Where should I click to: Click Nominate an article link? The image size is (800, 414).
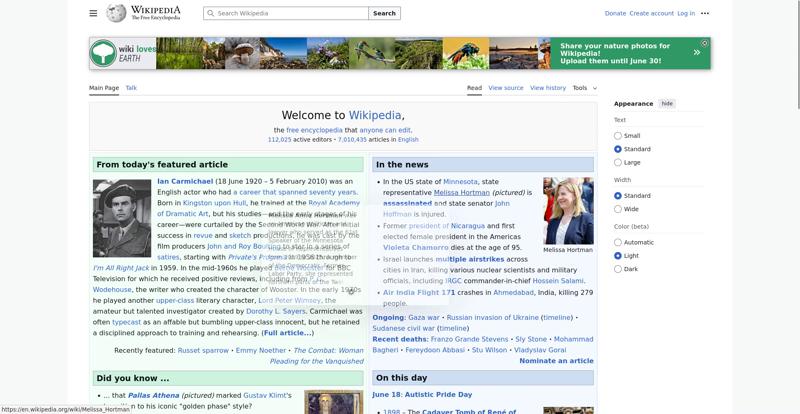coord(556,361)
